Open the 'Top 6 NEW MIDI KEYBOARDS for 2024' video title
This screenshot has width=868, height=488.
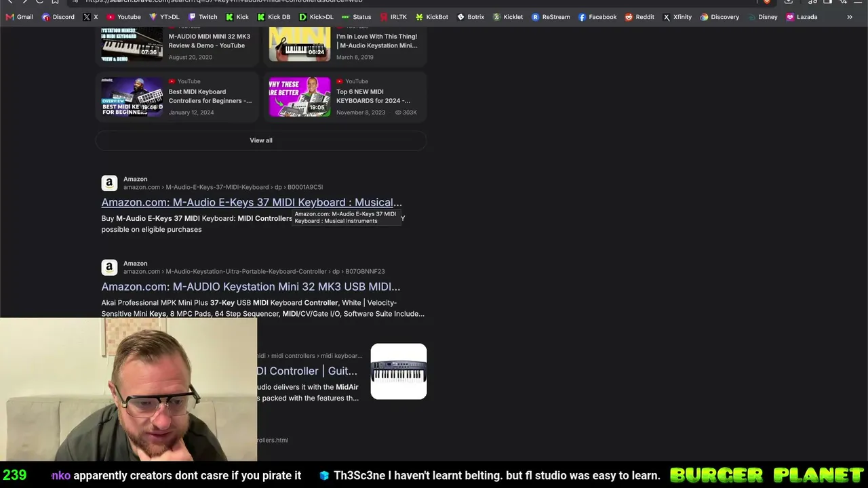coord(373,96)
